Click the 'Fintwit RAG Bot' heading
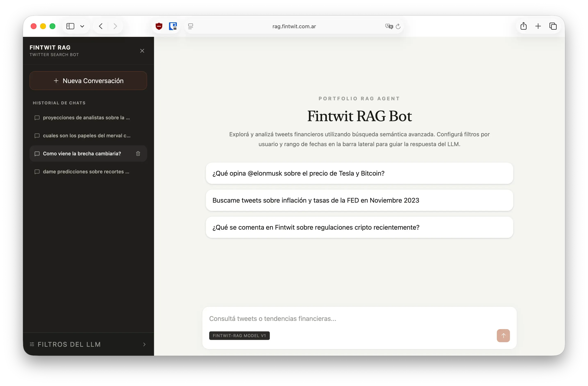588x386 pixels. pyautogui.click(x=359, y=116)
